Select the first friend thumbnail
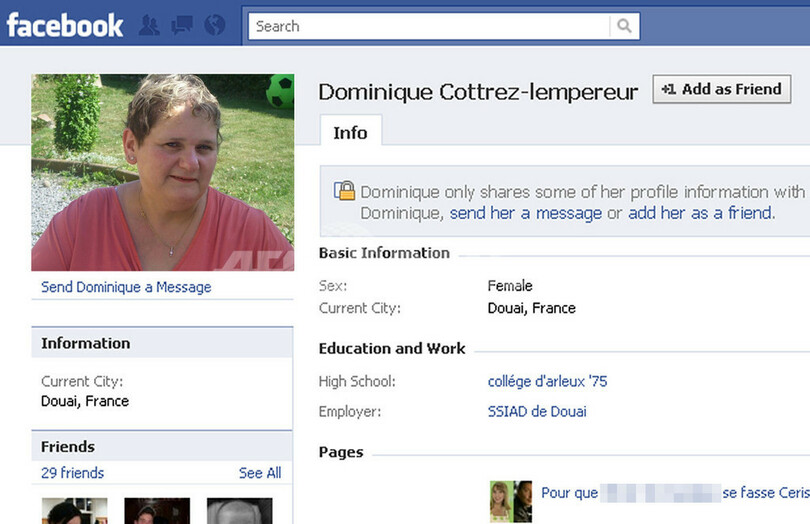Viewport: 810px width, 524px height. [x=74, y=511]
